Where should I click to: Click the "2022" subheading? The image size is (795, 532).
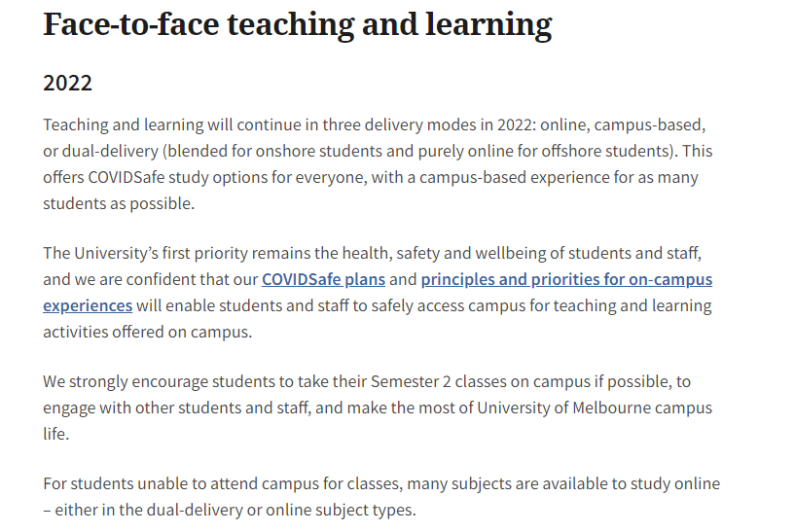tap(67, 83)
